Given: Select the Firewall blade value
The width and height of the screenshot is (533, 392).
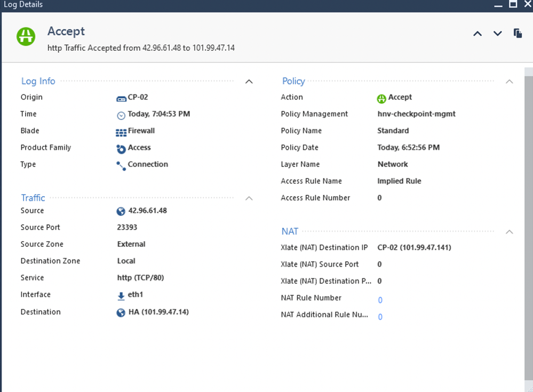Looking at the screenshot, I should pos(141,131).
